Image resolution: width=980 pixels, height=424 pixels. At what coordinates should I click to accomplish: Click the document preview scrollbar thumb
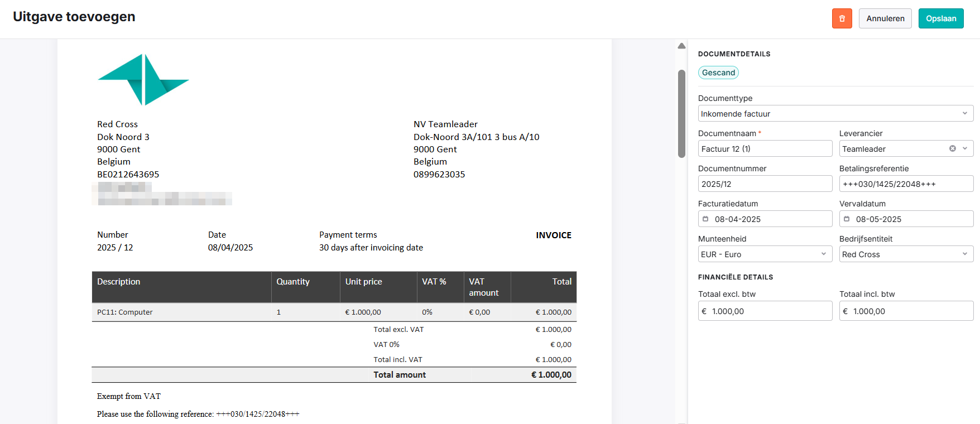681,114
